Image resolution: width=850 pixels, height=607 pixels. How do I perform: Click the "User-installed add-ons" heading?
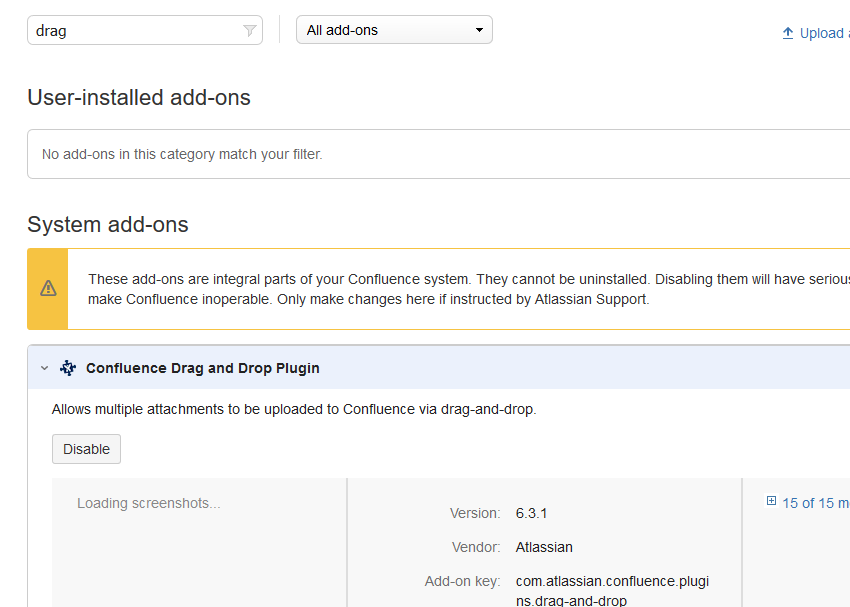(x=139, y=98)
